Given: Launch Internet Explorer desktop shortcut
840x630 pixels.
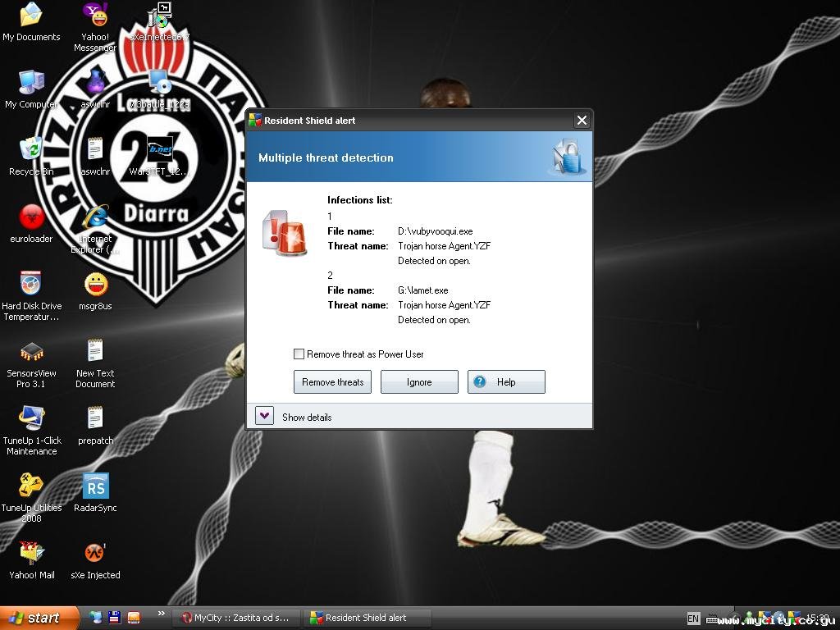Looking at the screenshot, I should pos(95,230).
